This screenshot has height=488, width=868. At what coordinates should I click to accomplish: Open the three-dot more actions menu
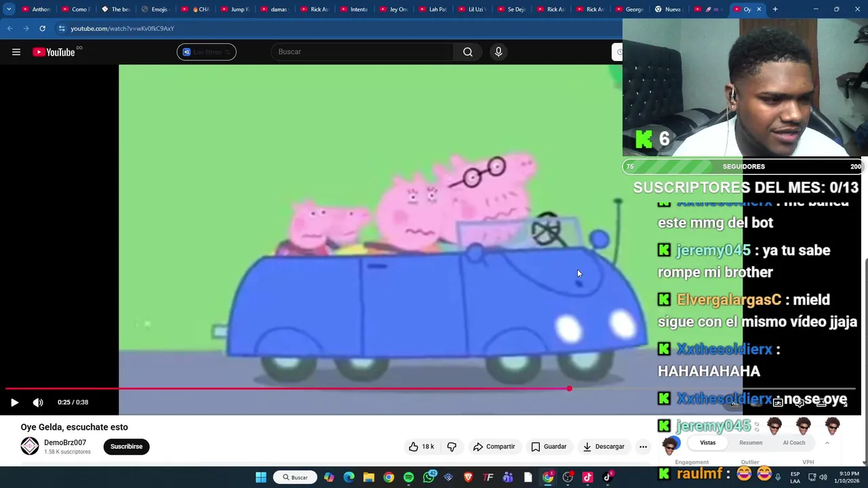[x=643, y=447]
